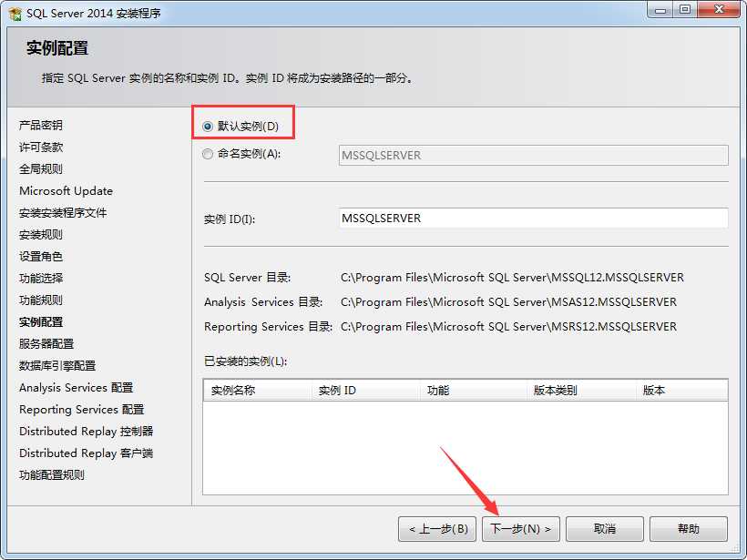Click the 版本 column header

point(681,391)
